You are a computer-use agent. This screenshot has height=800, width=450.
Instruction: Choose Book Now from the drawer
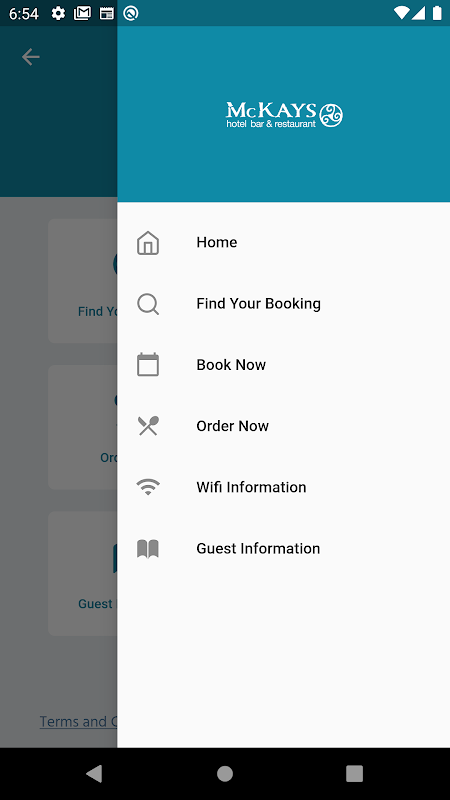[284, 365]
